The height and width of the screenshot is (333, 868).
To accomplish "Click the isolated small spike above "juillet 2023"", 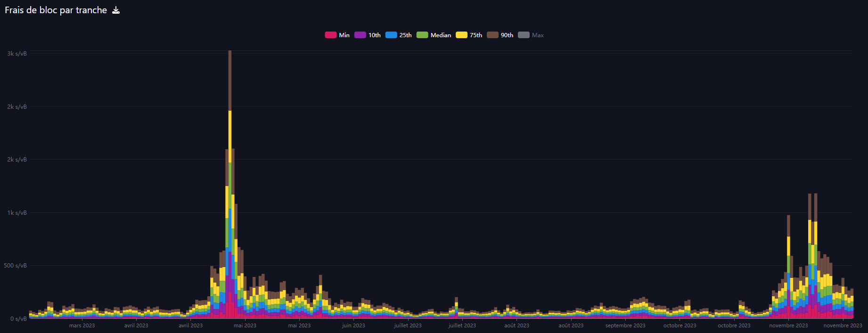I will pyautogui.click(x=456, y=301).
